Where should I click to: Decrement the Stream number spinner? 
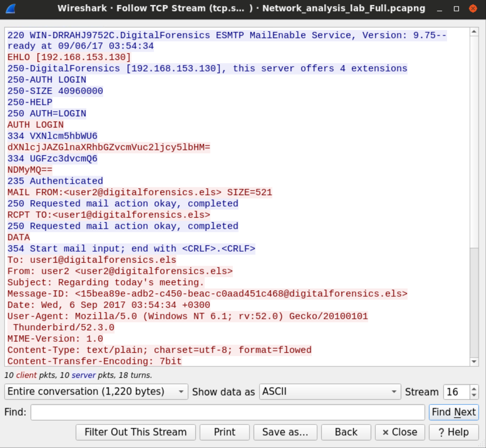pyautogui.click(x=474, y=395)
